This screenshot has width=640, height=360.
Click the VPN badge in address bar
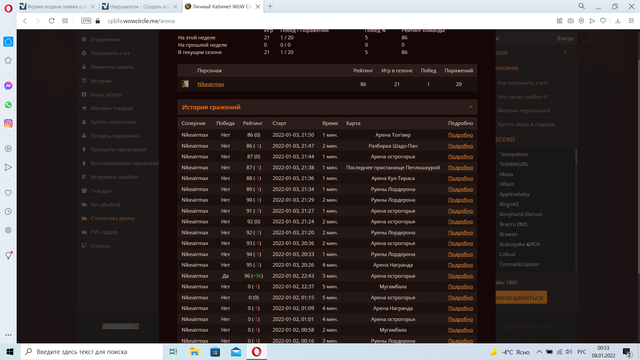coord(86,21)
